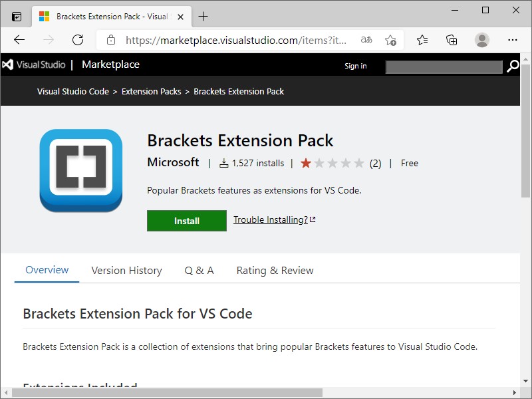
Task: Click the Visual Studio logo icon
Action: coord(9,65)
